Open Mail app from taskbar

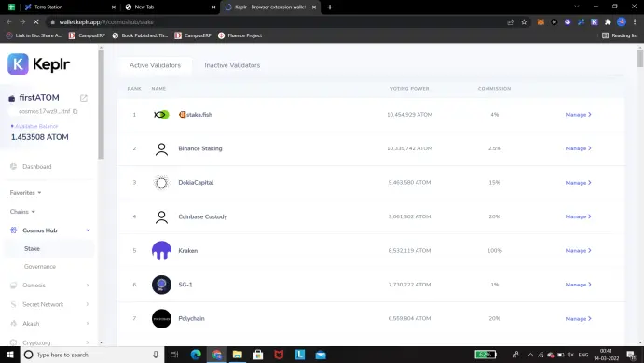click(x=321, y=355)
